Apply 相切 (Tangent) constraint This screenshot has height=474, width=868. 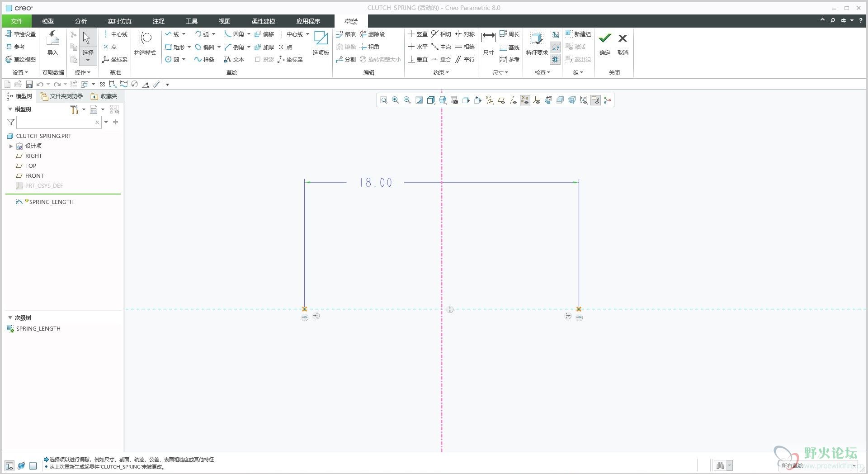[441, 34]
